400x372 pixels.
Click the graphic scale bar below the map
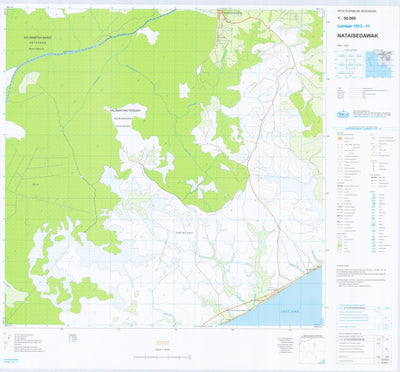[162, 357]
